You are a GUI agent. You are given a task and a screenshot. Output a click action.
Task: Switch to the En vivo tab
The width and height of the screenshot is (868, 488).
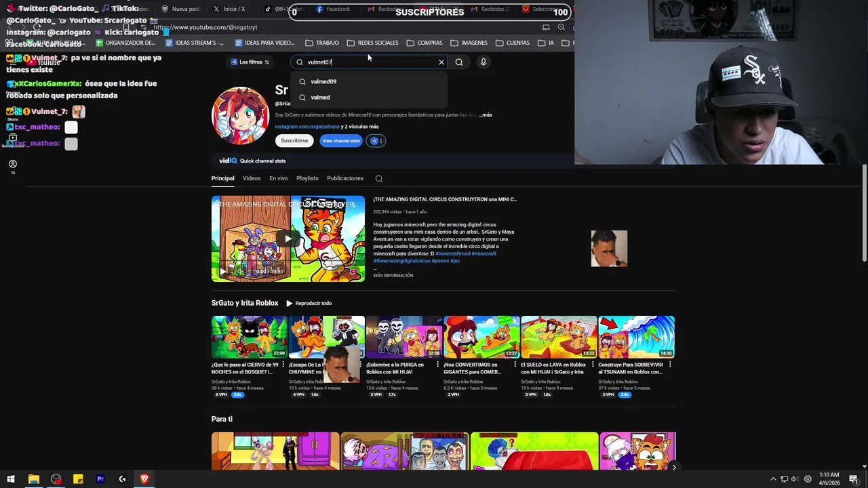tap(279, 178)
